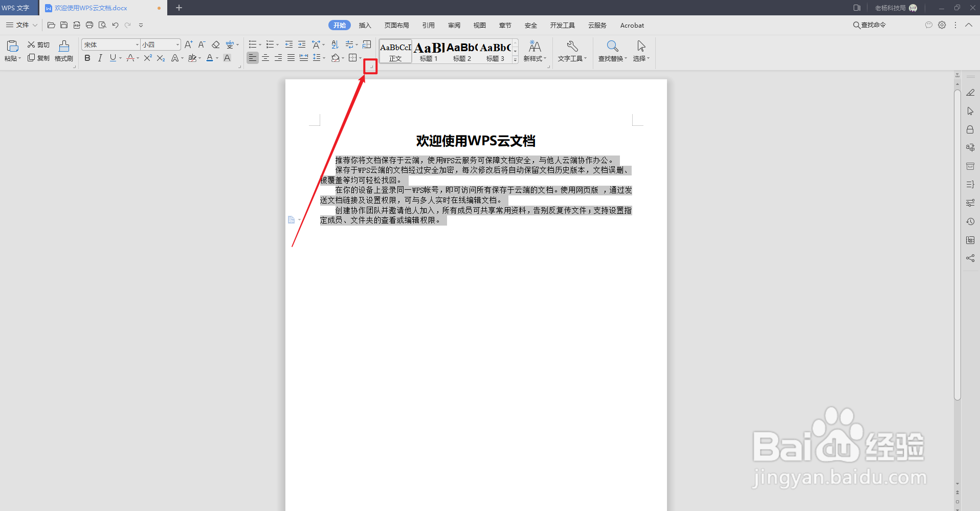The width and height of the screenshot is (980, 511).
Task: Apply the 标题 2 heading style
Action: pos(462,51)
